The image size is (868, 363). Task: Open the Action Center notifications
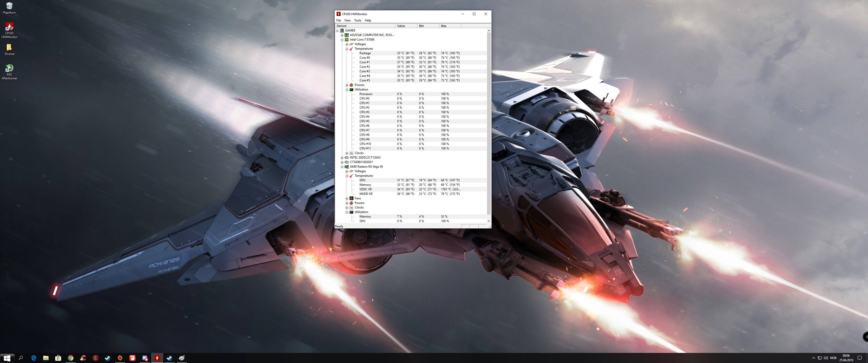tap(860, 358)
